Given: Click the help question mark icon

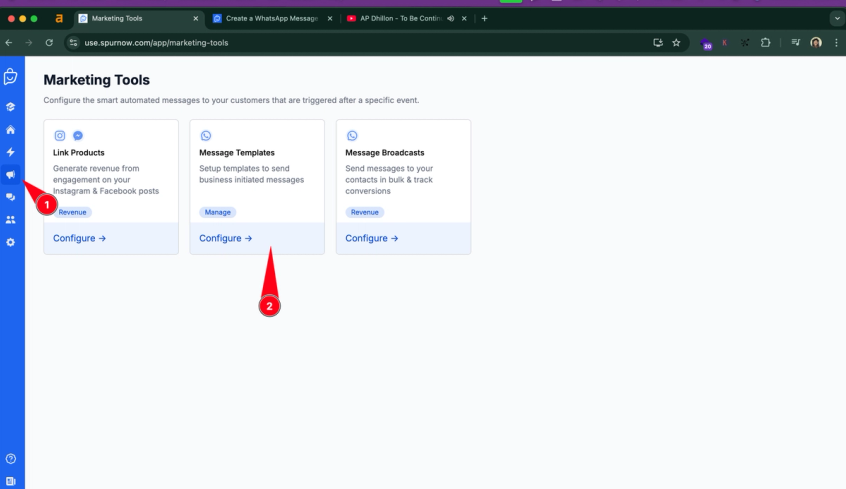Looking at the screenshot, I should 10,459.
